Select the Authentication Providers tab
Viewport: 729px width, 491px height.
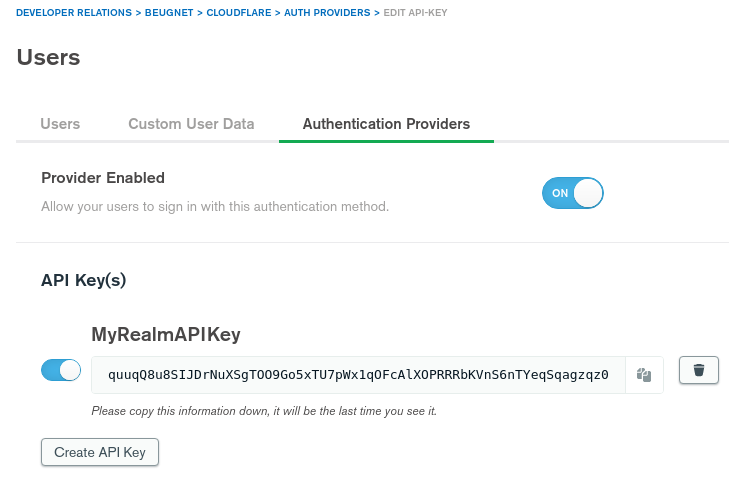pyautogui.click(x=386, y=124)
